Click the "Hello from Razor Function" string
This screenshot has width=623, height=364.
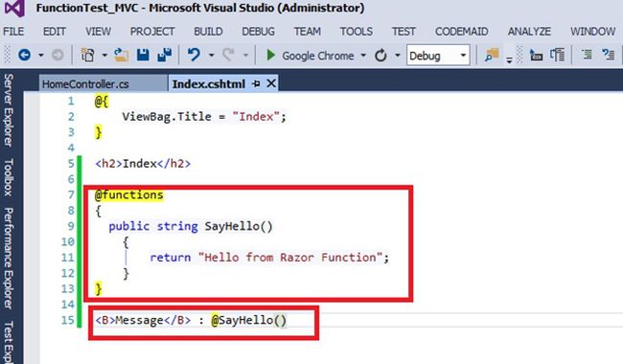pos(290,258)
